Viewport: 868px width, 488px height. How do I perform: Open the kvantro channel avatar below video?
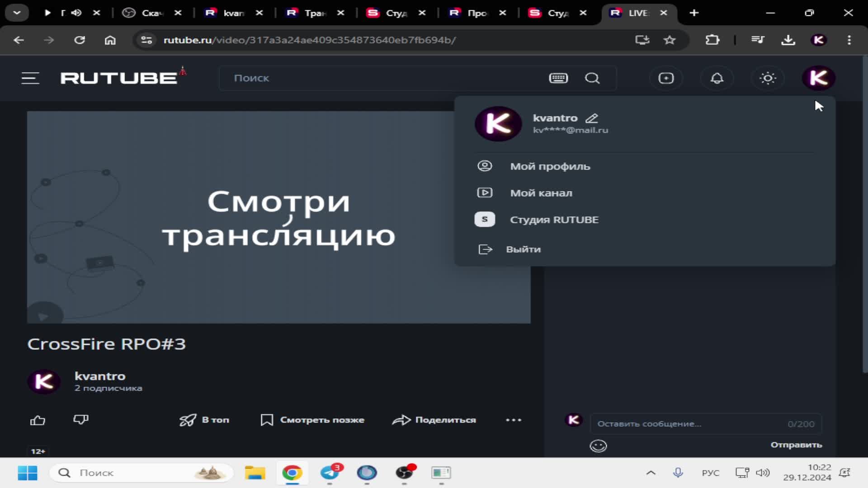[x=44, y=382]
